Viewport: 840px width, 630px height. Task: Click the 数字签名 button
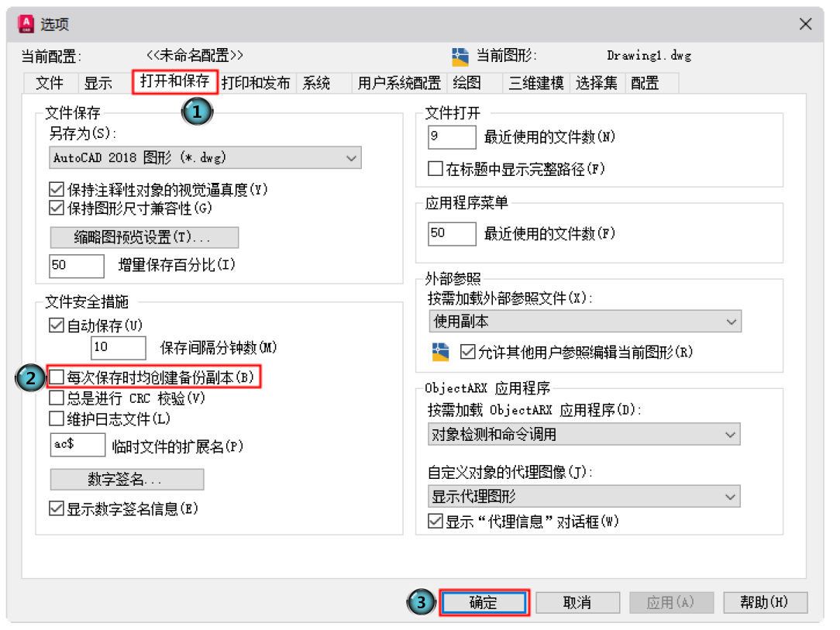[x=127, y=480]
